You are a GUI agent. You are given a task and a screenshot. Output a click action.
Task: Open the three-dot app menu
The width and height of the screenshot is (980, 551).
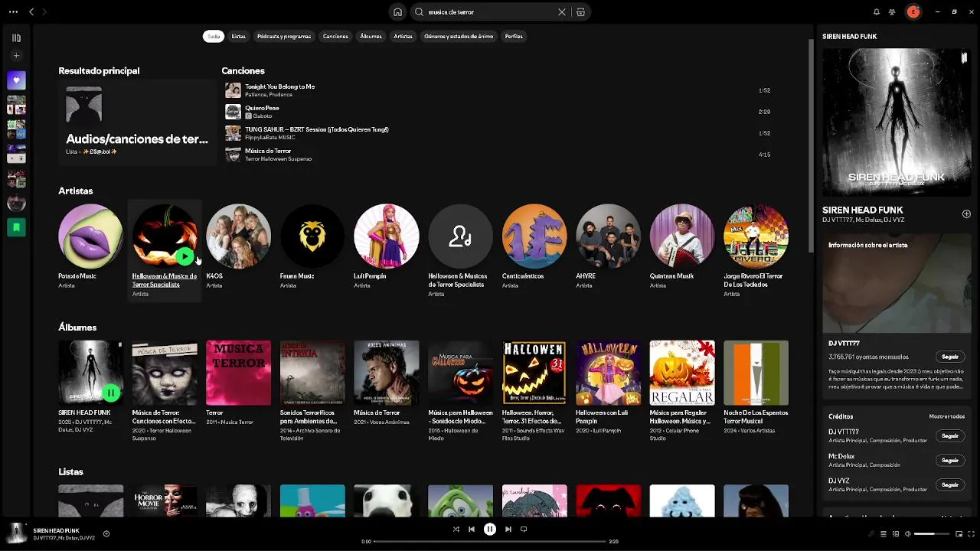pyautogui.click(x=13, y=12)
